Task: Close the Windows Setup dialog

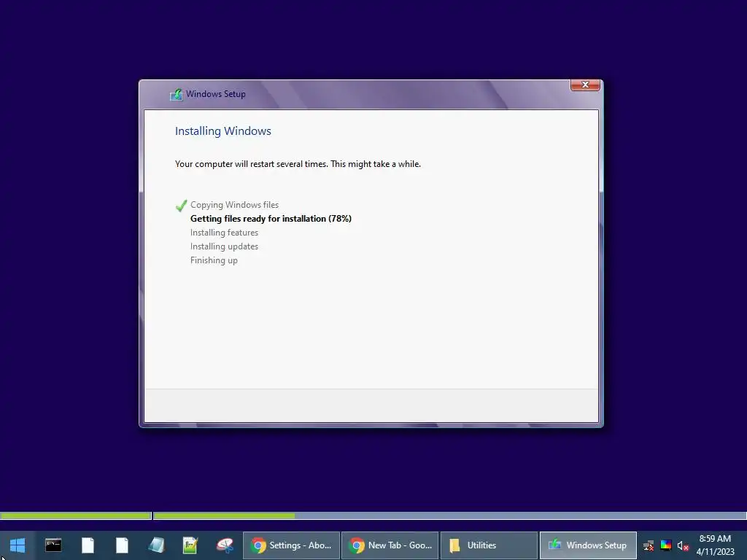Action: (x=585, y=85)
